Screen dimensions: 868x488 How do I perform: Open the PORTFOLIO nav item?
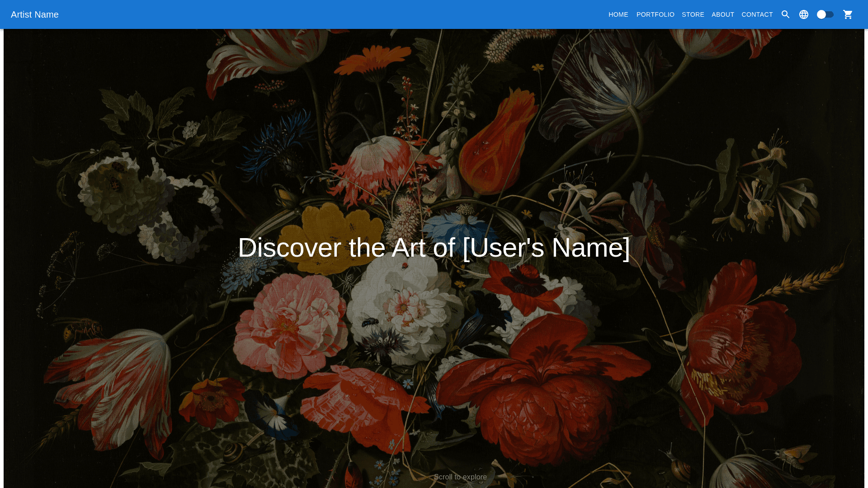coord(655,14)
